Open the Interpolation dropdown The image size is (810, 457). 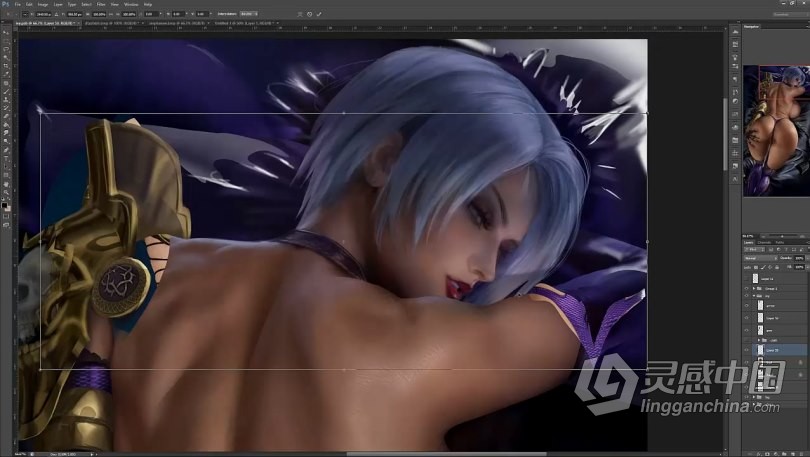[x=248, y=14]
